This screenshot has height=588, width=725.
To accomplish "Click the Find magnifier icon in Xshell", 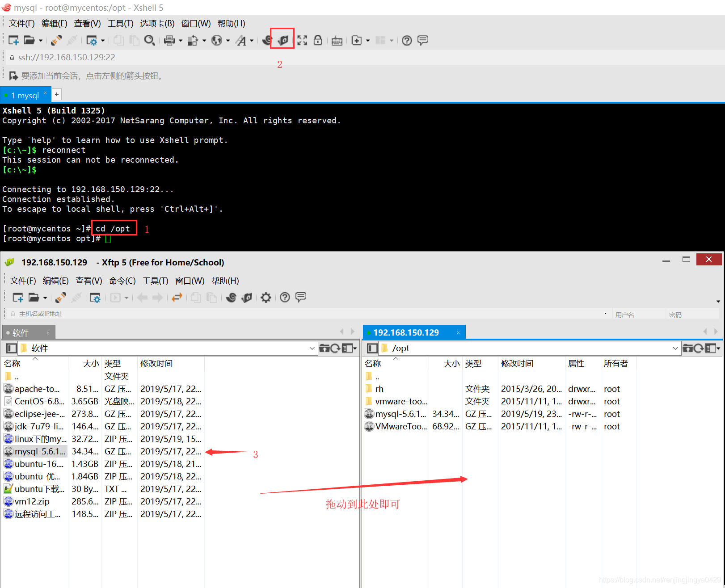I will 150,40.
